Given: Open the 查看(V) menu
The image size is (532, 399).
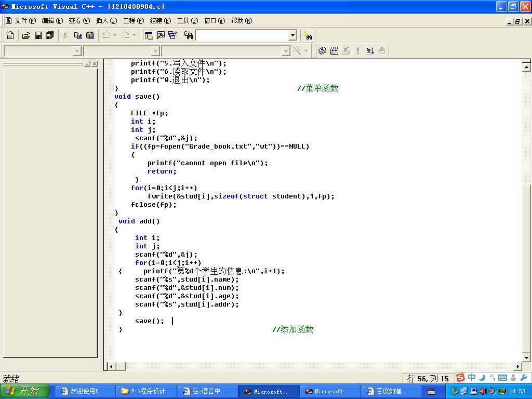Looking at the screenshot, I should (79, 21).
